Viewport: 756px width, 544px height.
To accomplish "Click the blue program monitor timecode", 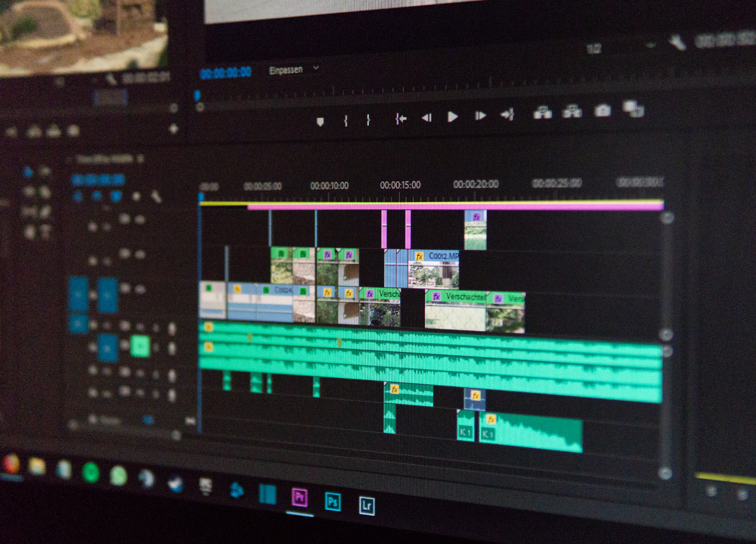I will point(226,73).
